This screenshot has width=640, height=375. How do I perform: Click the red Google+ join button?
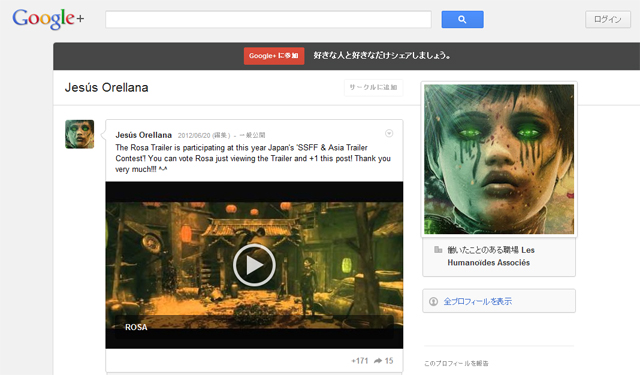pos(274,56)
